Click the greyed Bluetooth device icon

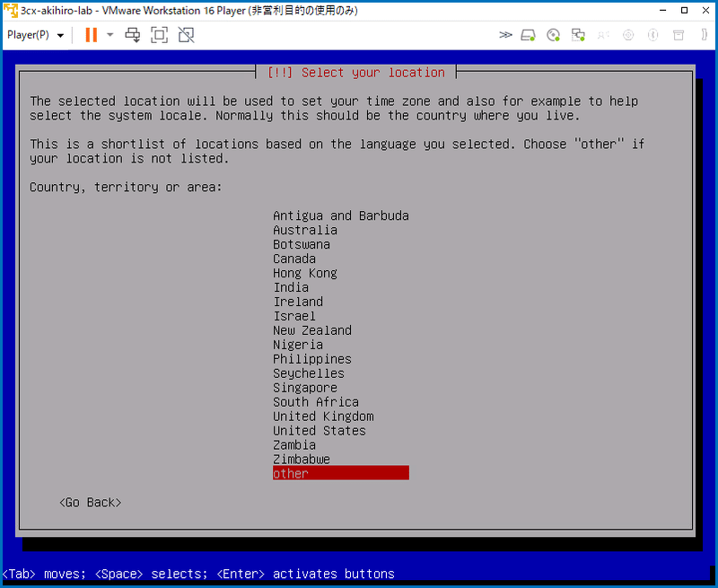click(653, 35)
